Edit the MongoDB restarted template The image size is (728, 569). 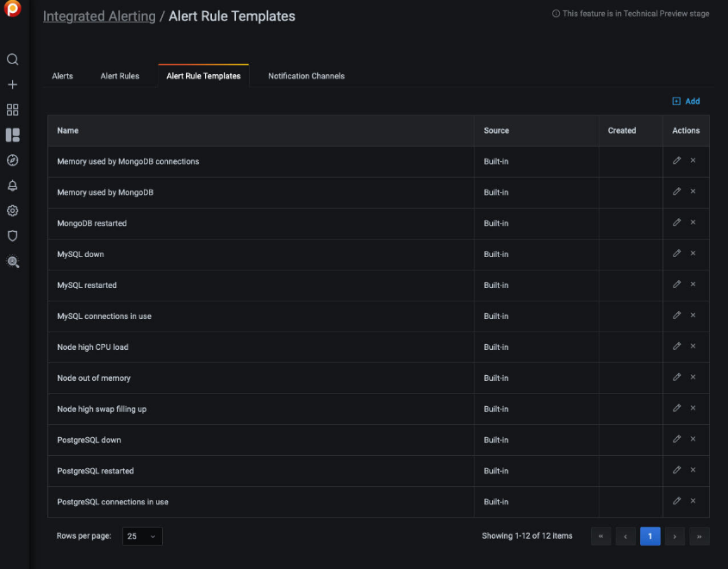(676, 222)
